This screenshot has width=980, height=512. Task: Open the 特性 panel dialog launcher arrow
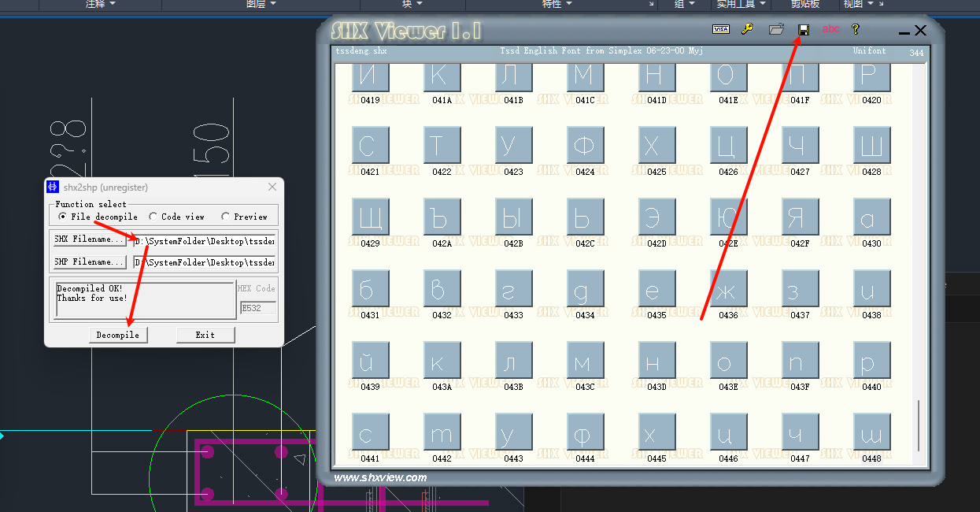pyautogui.click(x=652, y=4)
